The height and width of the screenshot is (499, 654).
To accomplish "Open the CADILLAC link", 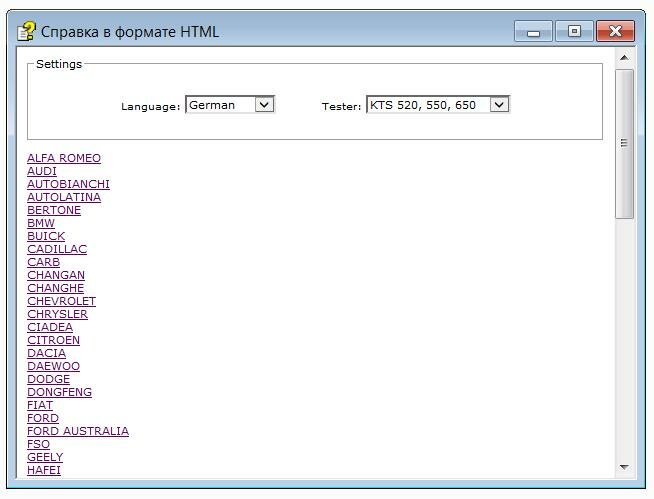I will click(57, 249).
